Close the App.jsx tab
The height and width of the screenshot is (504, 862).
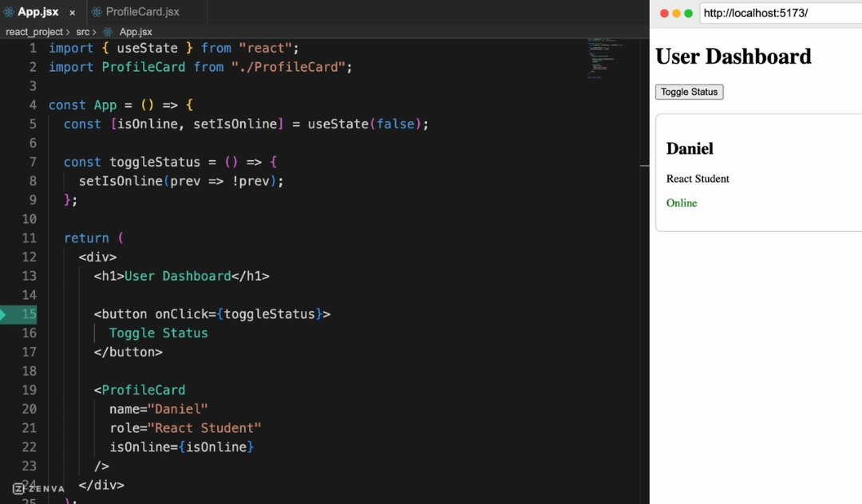[72, 12]
